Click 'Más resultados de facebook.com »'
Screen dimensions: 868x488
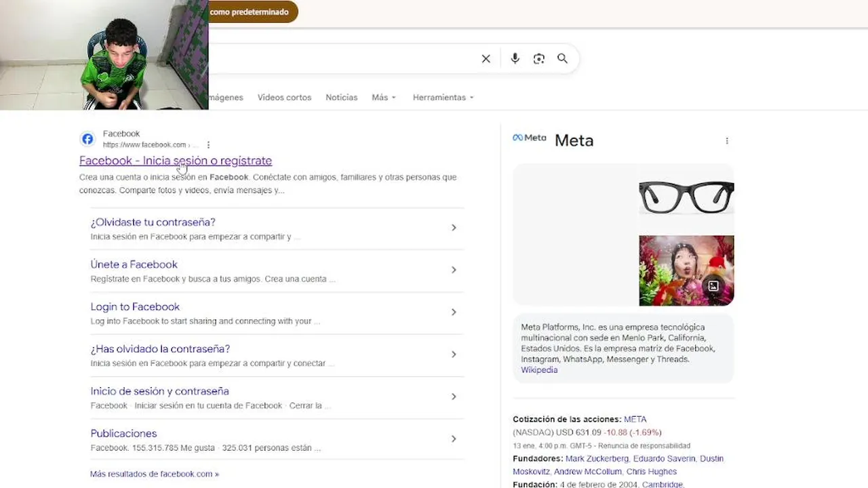155,474
